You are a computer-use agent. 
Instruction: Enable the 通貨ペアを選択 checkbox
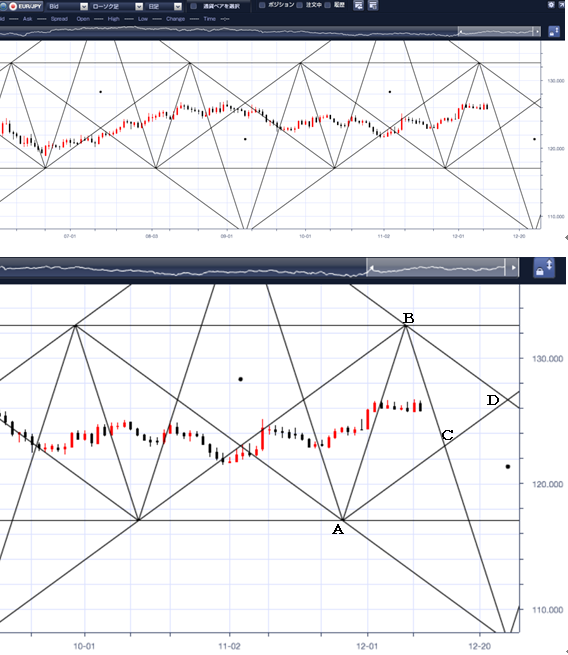(194, 6)
